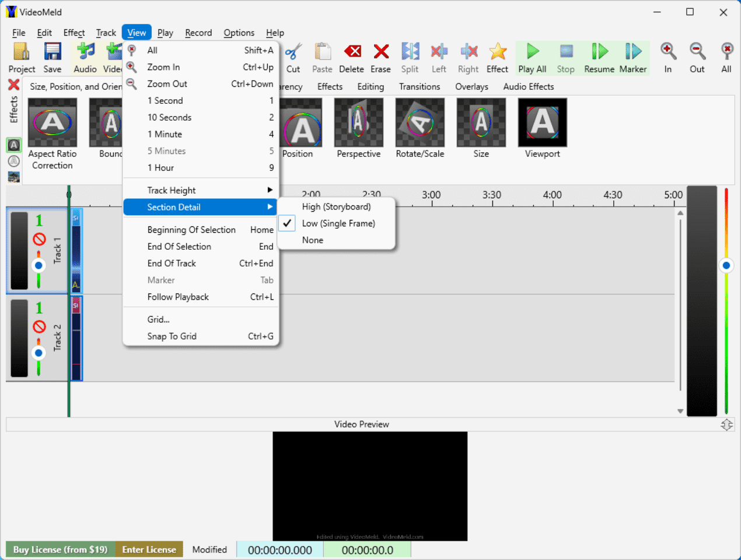Click the 3:00 timeline ruler mark

pos(431,195)
